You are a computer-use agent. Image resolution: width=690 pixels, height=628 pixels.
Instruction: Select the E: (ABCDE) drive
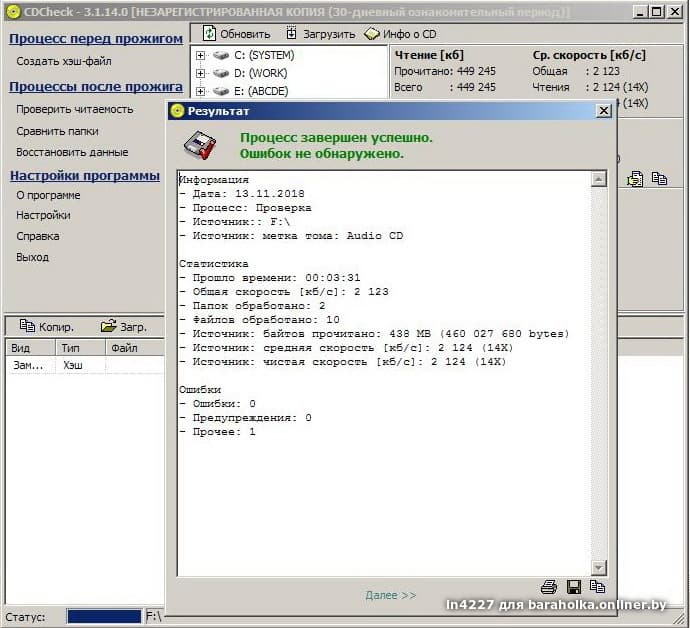pyautogui.click(x=261, y=91)
